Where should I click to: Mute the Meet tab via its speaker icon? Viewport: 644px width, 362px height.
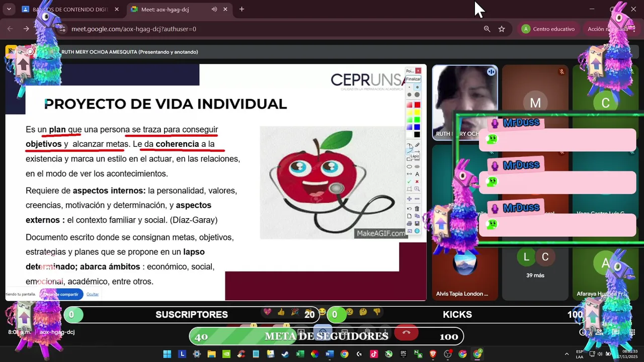coord(214,9)
